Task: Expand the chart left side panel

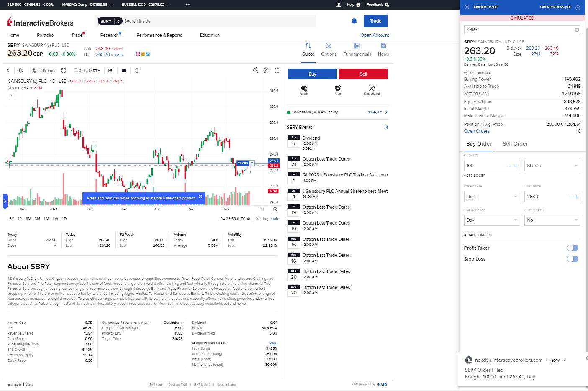Action: (x=5, y=201)
